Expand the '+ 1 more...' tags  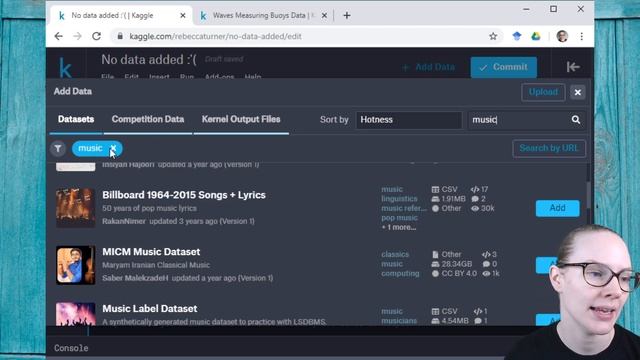pos(399,227)
